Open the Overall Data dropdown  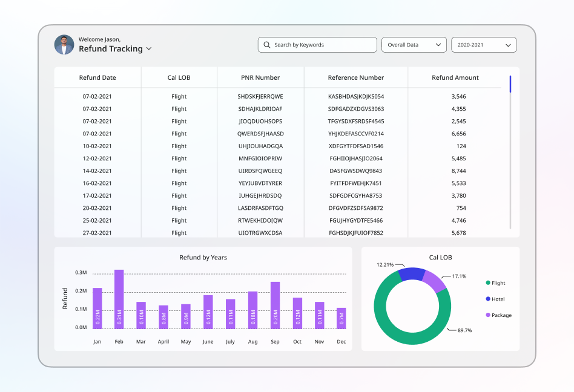coord(414,45)
